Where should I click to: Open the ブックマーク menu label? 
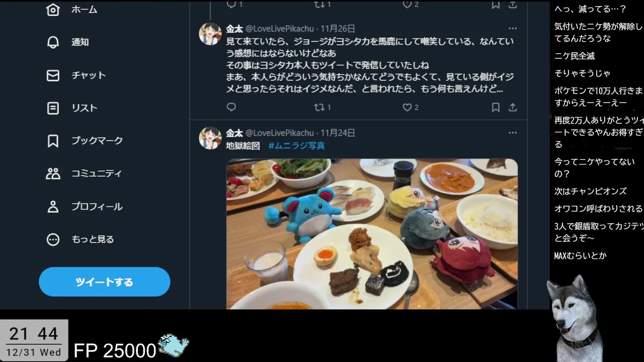pyautogui.click(x=97, y=141)
